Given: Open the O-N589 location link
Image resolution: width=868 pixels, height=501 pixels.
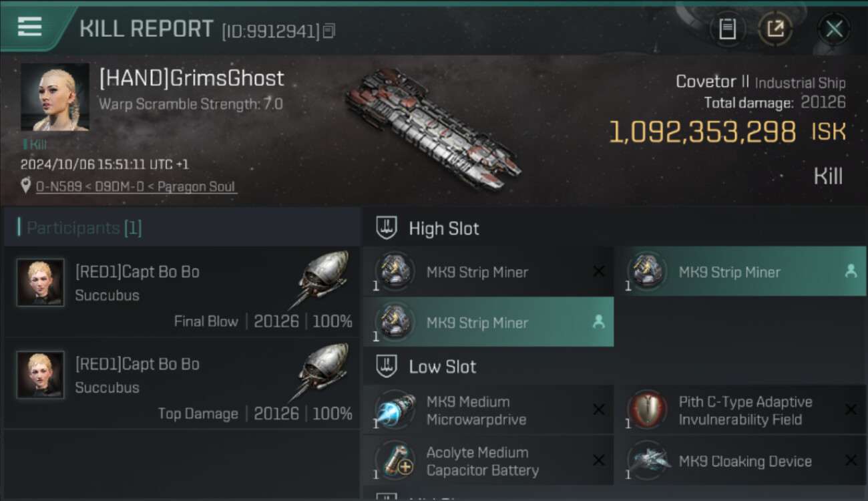Looking at the screenshot, I should pos(136,186).
